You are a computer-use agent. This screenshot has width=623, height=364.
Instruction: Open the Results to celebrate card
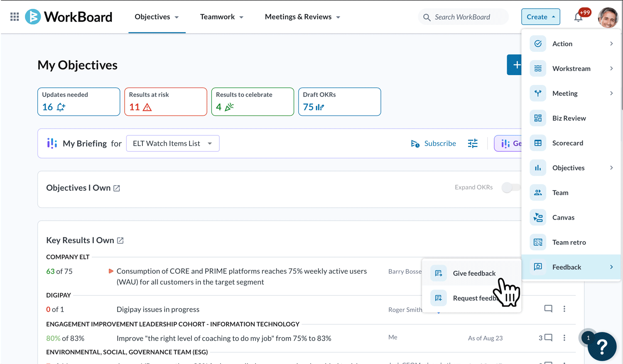click(x=253, y=102)
